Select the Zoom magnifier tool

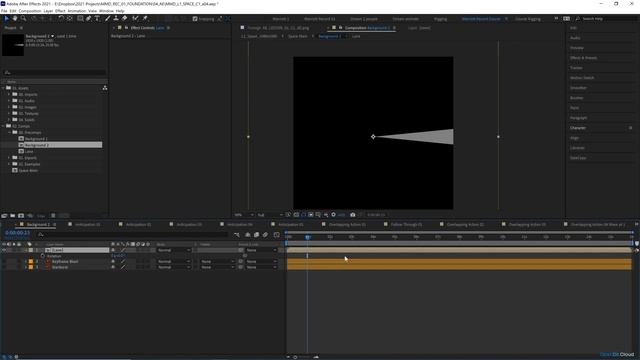pyautogui.click(x=24, y=18)
